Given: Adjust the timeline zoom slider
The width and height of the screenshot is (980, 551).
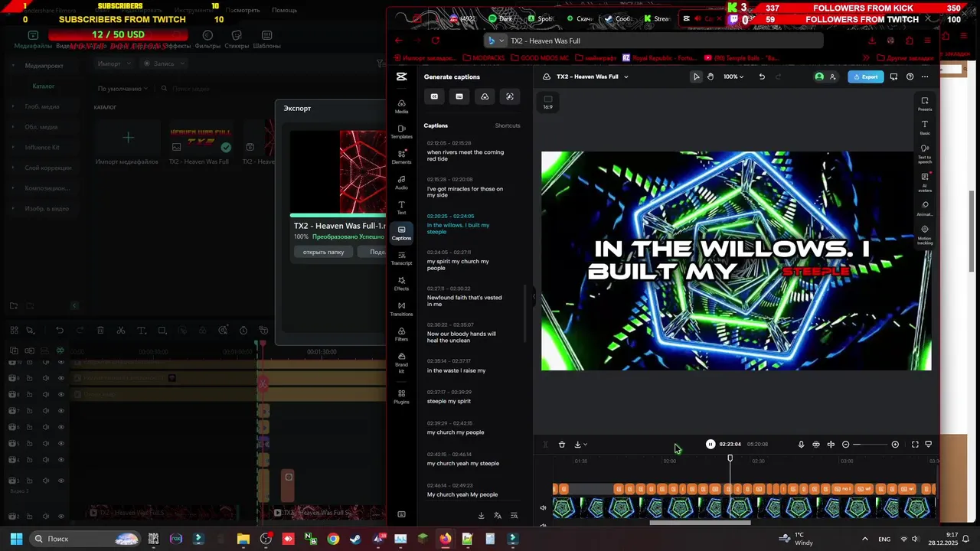Looking at the screenshot, I should click(x=871, y=445).
